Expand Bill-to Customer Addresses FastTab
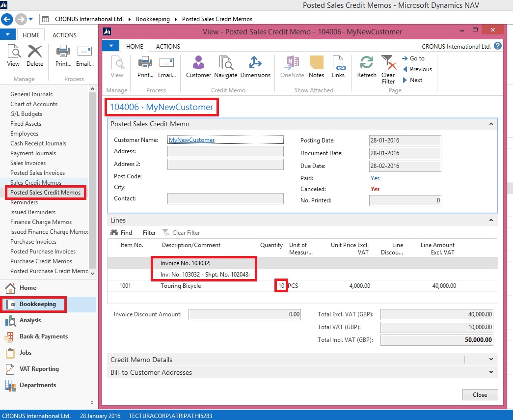513x420 pixels. [491, 372]
